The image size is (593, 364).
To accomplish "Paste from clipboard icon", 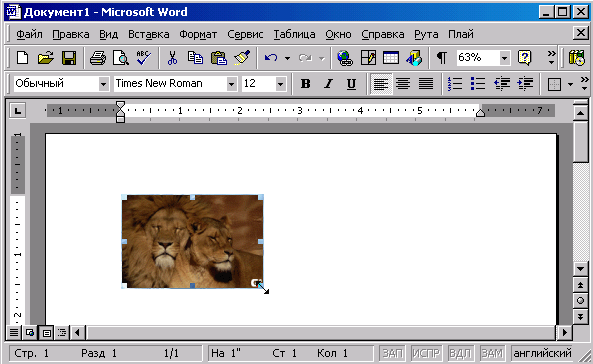I will tap(219, 58).
